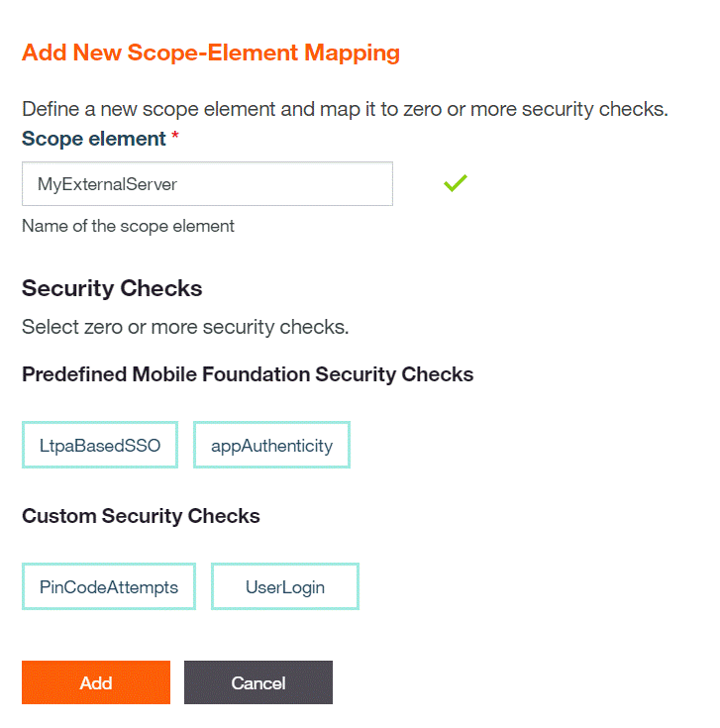Click the "Custom Security Checks" heading
The image size is (720, 728).
[141, 516]
